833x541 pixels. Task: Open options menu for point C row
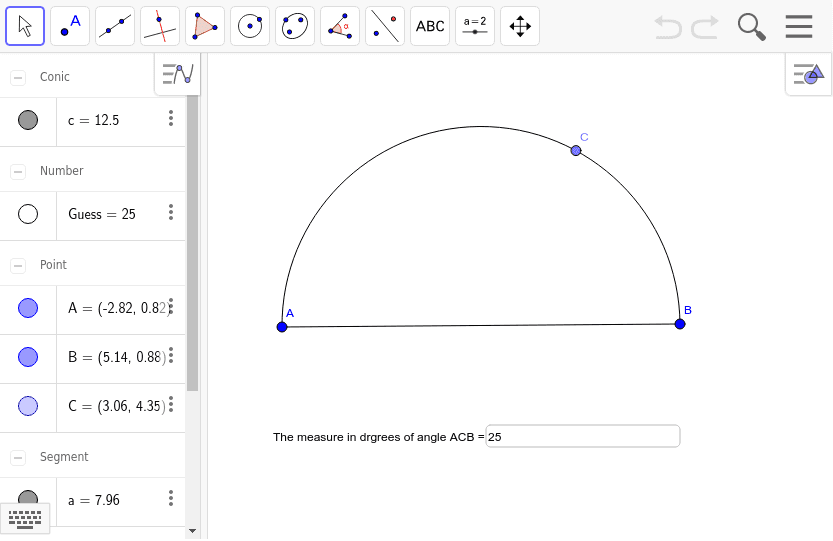pyautogui.click(x=171, y=404)
